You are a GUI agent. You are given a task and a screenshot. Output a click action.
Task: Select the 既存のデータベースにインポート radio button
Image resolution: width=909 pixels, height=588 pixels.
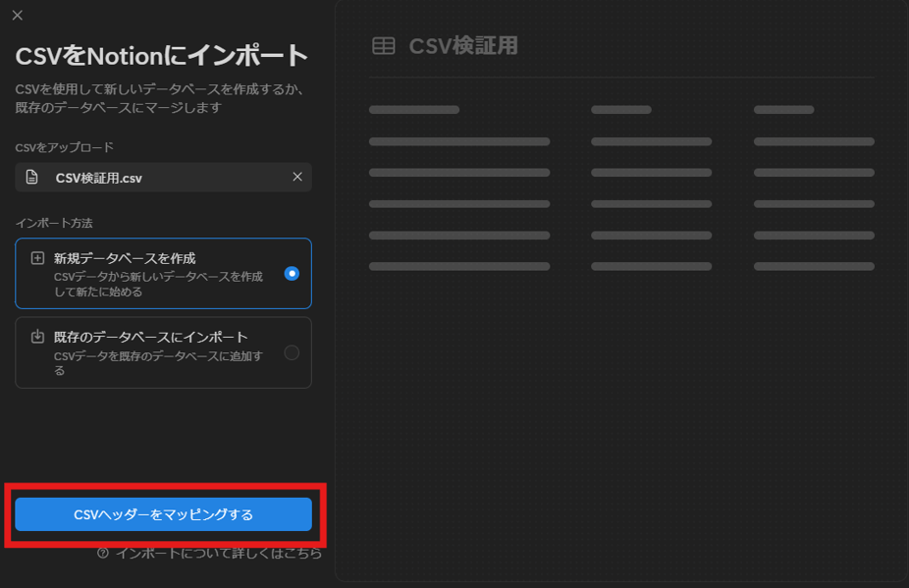point(292,352)
